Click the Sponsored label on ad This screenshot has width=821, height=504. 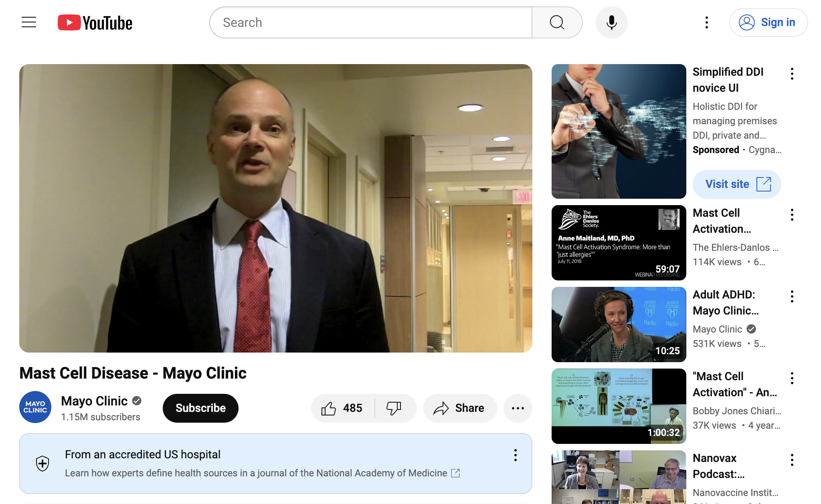tap(716, 150)
